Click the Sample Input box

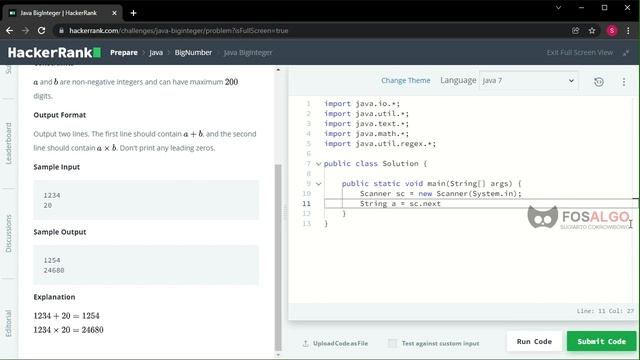pyautogui.click(x=146, y=200)
